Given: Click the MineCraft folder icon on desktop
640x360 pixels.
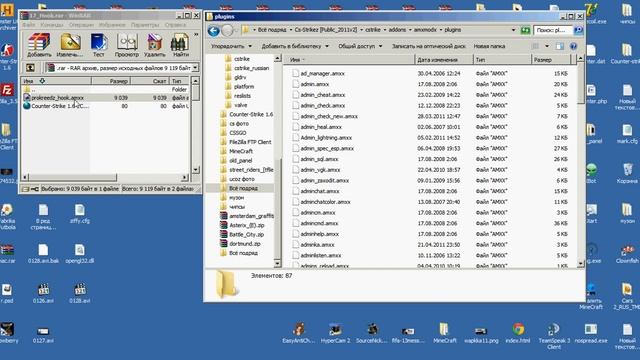Looking at the screenshot, I should point(444,329).
